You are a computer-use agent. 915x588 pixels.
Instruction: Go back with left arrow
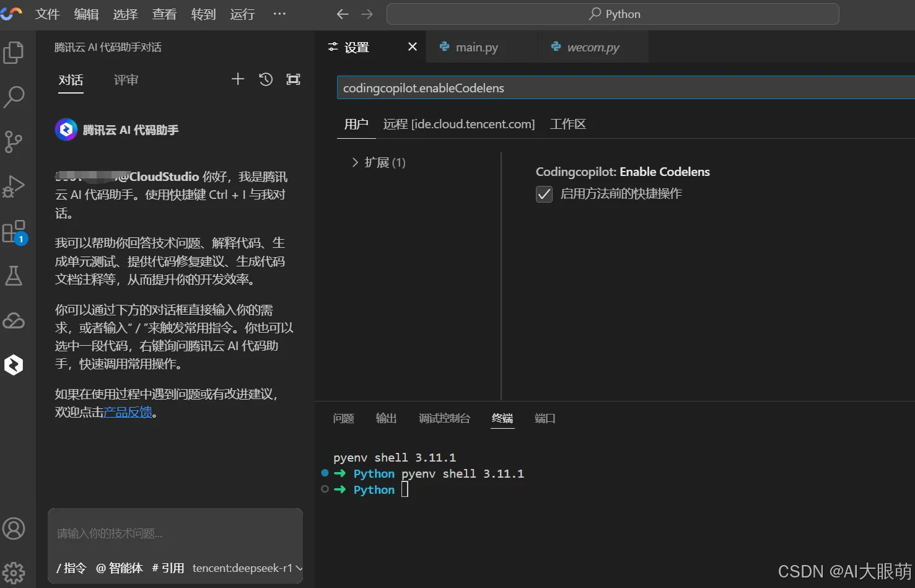(x=343, y=14)
